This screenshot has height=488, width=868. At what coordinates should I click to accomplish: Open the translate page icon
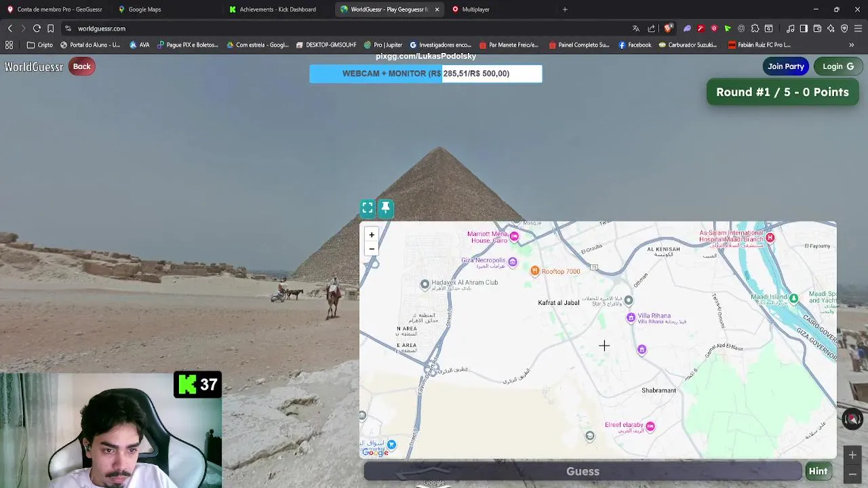635,28
